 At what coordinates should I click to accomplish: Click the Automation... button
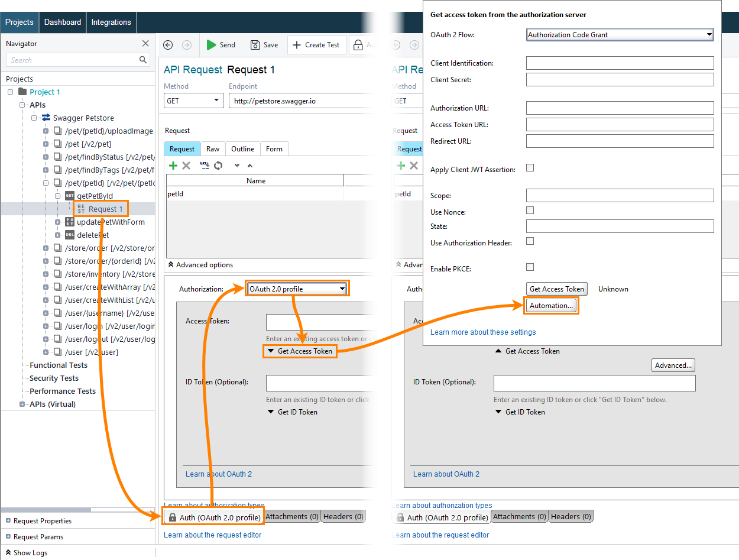tap(551, 306)
